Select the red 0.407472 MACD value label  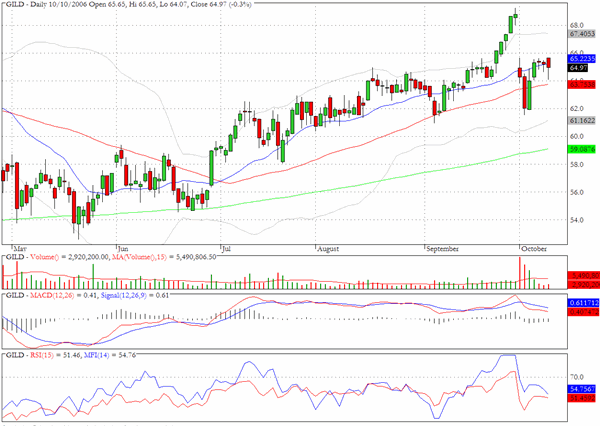[x=582, y=312]
